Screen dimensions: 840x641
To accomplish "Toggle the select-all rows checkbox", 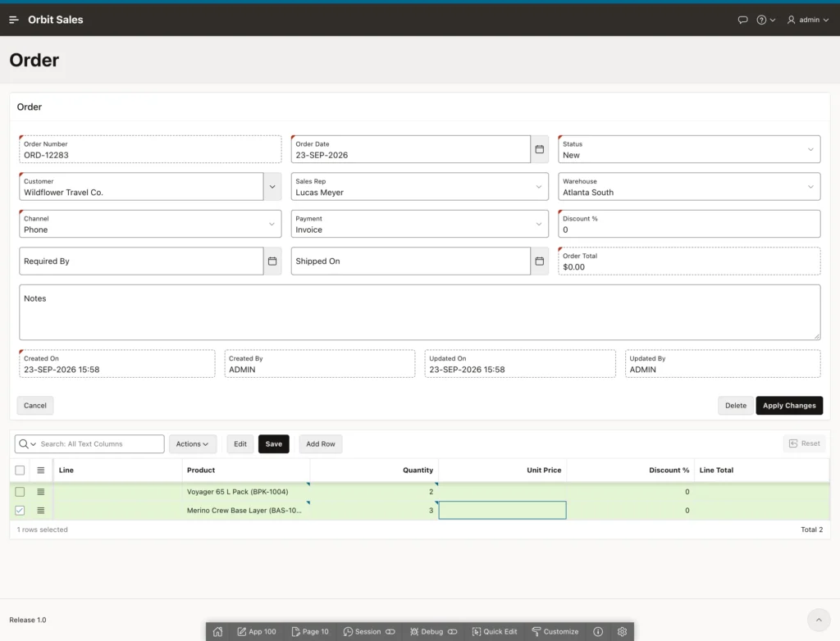I will [20, 471].
